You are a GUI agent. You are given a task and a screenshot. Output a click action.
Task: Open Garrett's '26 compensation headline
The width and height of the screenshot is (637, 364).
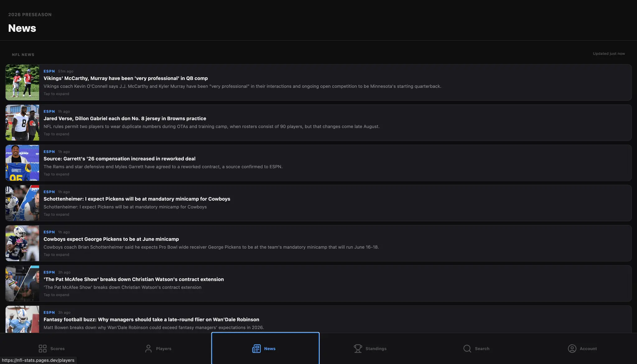[119, 159]
